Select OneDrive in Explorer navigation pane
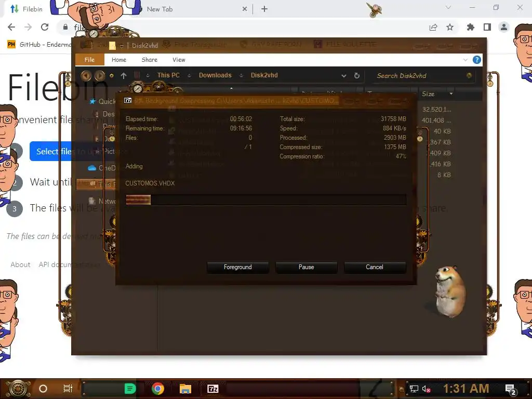Screen dimensions: 532x399 click(x=102, y=168)
